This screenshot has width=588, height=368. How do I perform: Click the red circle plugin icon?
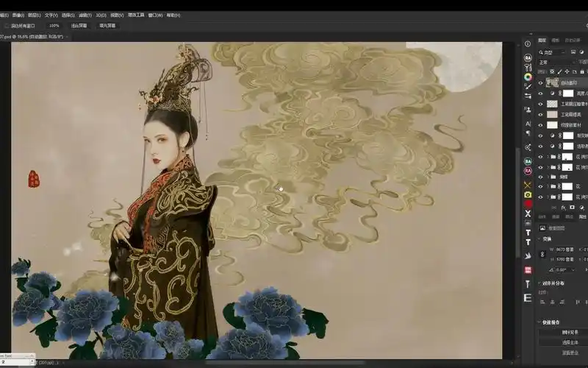(528, 204)
